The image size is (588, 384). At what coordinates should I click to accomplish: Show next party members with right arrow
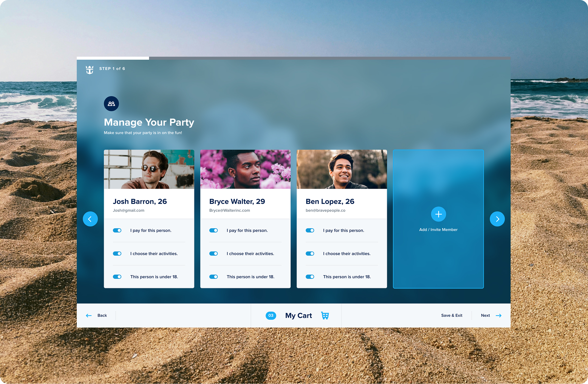(497, 219)
